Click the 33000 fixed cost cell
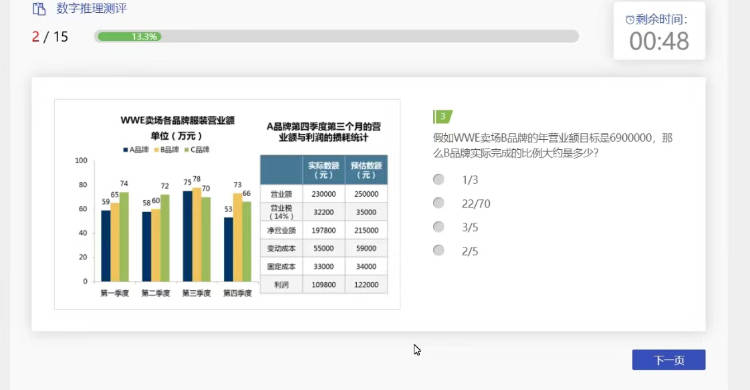Screen dimensions: 750x390 pyautogui.click(x=323, y=267)
